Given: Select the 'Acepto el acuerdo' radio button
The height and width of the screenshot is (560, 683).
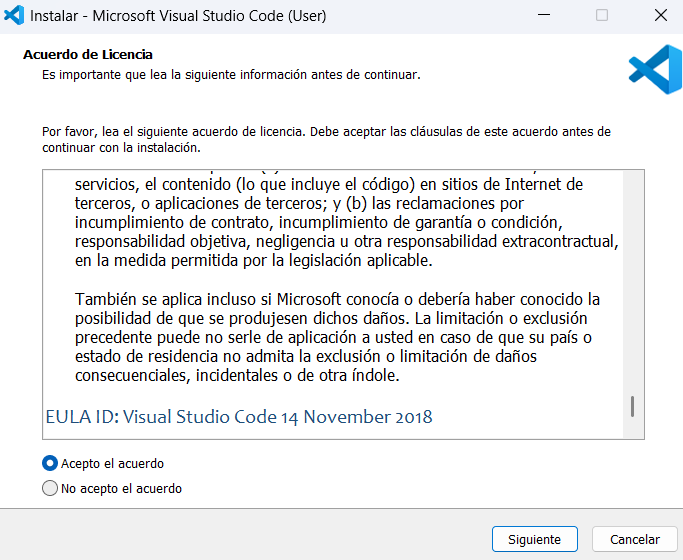Looking at the screenshot, I should click(x=50, y=464).
